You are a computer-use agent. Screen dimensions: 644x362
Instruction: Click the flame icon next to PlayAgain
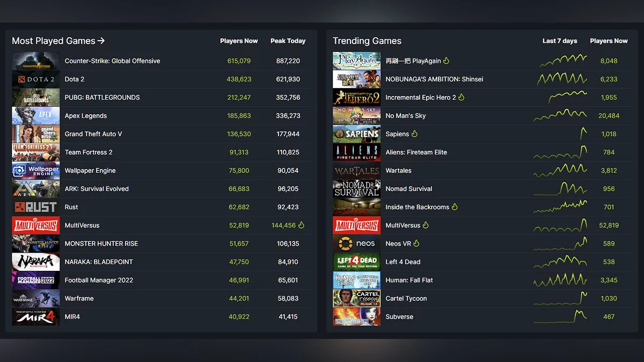(x=447, y=61)
